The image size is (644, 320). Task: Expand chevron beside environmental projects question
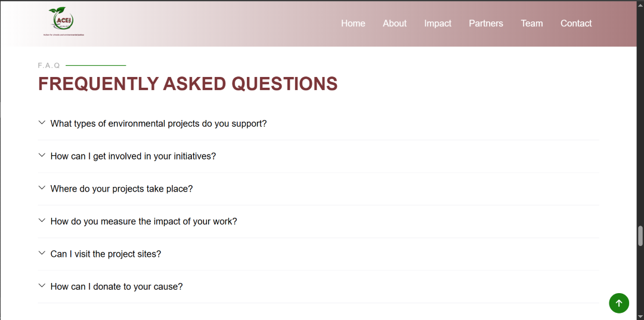pos(42,123)
